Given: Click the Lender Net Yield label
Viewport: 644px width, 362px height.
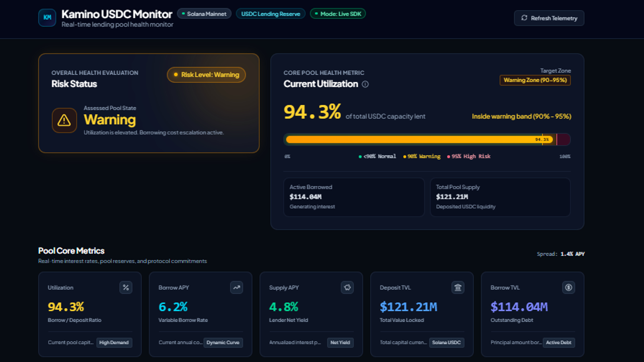Looking at the screenshot, I should pos(289,320).
